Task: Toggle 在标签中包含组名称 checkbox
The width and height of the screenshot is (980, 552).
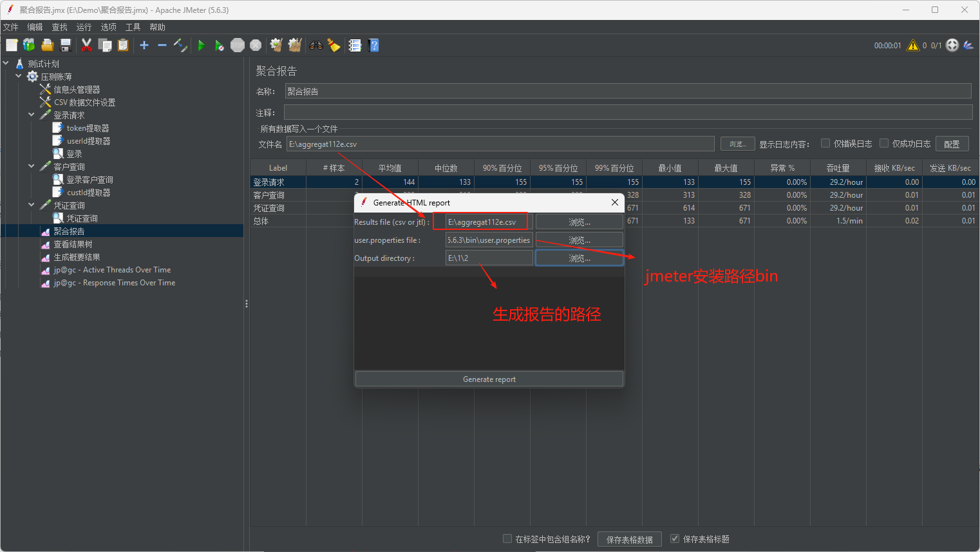Action: (x=507, y=539)
